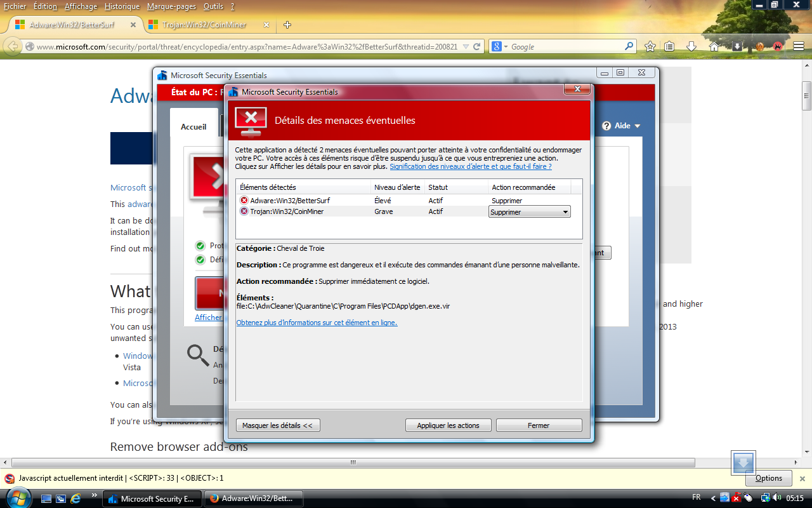Click the icon beside Trojan:Win32/CoinMiner row

pyautogui.click(x=244, y=211)
